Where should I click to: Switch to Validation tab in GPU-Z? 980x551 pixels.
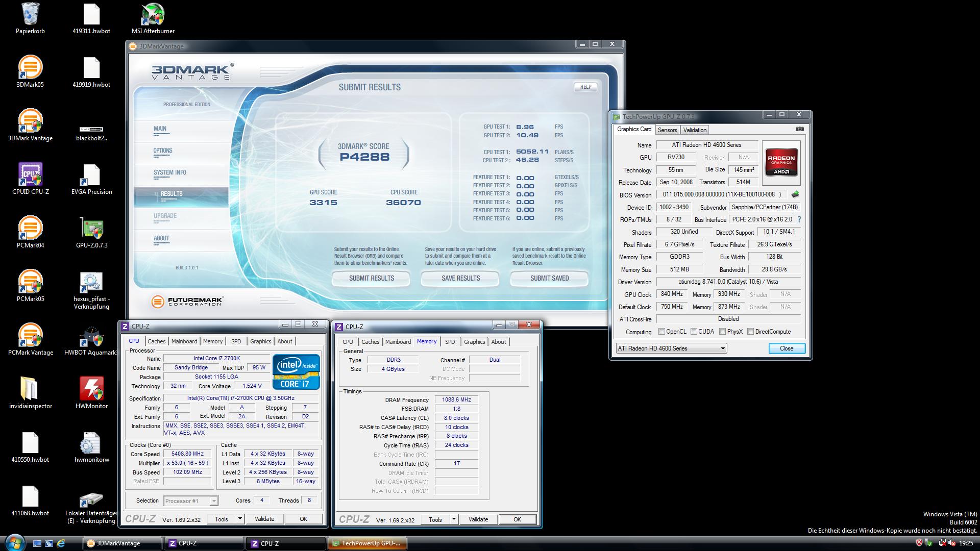(695, 130)
